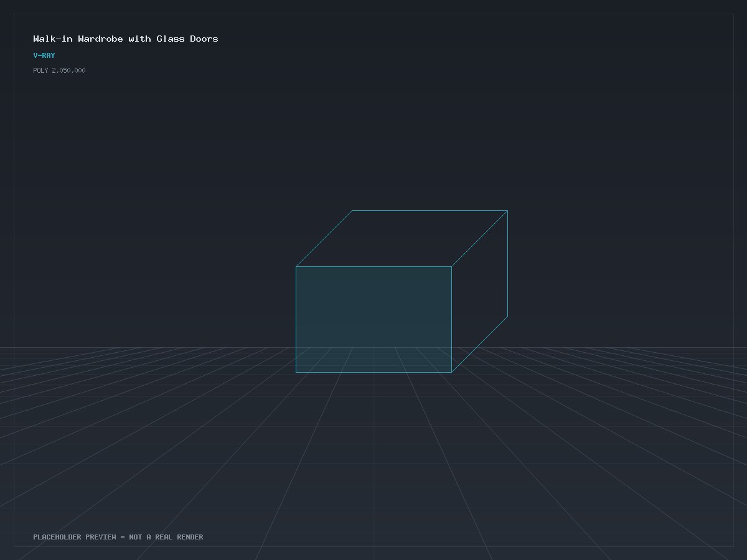Screen dimensions: 747x560
Task: Click the 'PLACEHOLDER PREVIEW – NOT A REAL RENDER' caption
Action: tap(118, 537)
